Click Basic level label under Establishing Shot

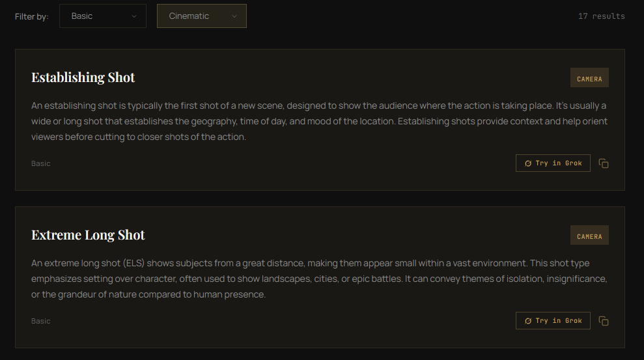41,163
